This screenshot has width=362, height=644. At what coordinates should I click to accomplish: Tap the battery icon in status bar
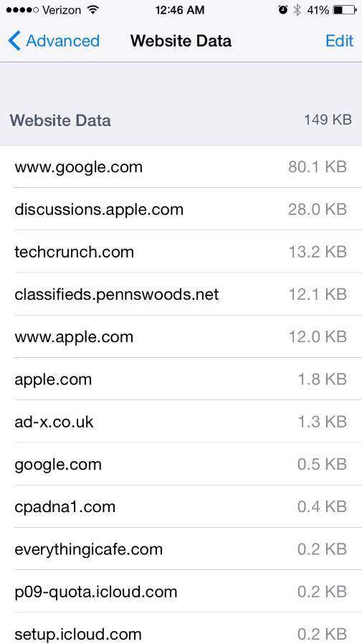(x=344, y=10)
